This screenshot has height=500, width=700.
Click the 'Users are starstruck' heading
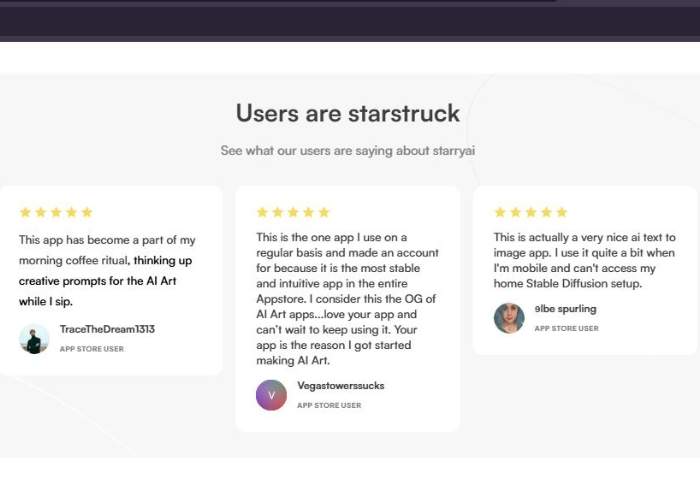(x=348, y=113)
